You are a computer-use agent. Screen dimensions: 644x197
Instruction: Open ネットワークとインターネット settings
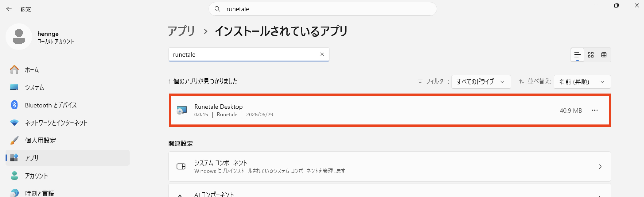pyautogui.click(x=68, y=123)
